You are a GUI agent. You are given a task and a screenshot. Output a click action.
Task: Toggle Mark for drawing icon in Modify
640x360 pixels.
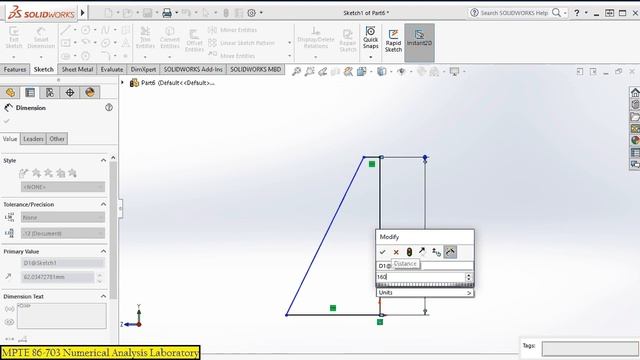[x=450, y=252]
